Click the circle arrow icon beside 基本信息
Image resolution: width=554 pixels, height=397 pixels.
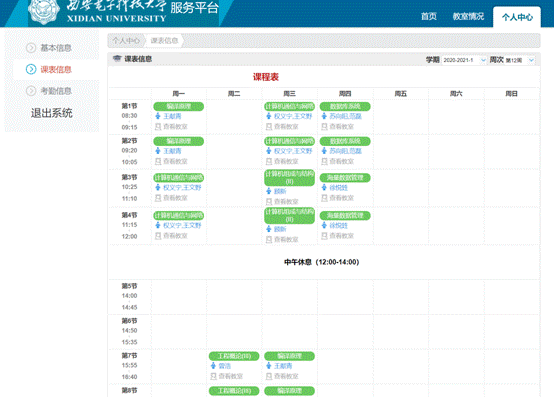pyautogui.click(x=31, y=48)
